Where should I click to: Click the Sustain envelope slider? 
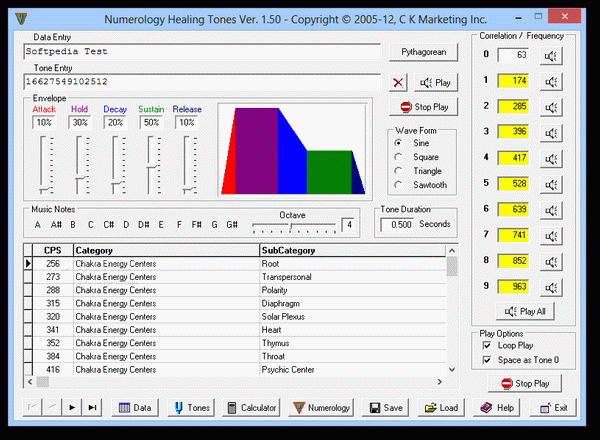153,165
